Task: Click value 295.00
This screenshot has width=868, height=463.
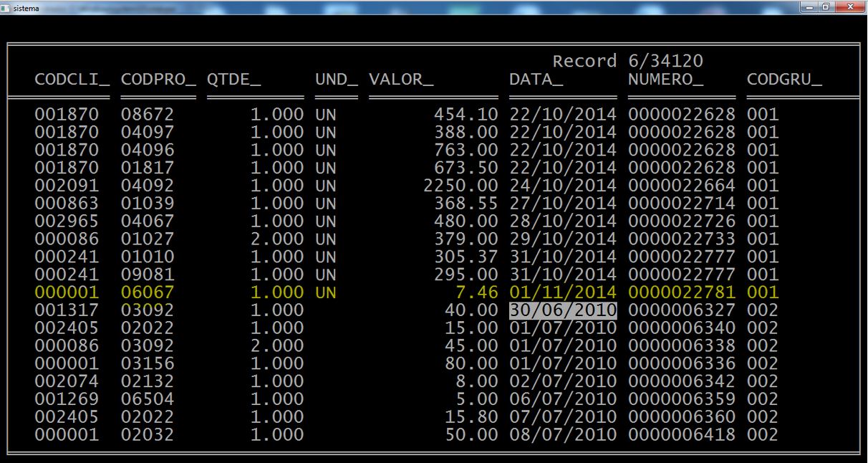Action: click(x=466, y=275)
